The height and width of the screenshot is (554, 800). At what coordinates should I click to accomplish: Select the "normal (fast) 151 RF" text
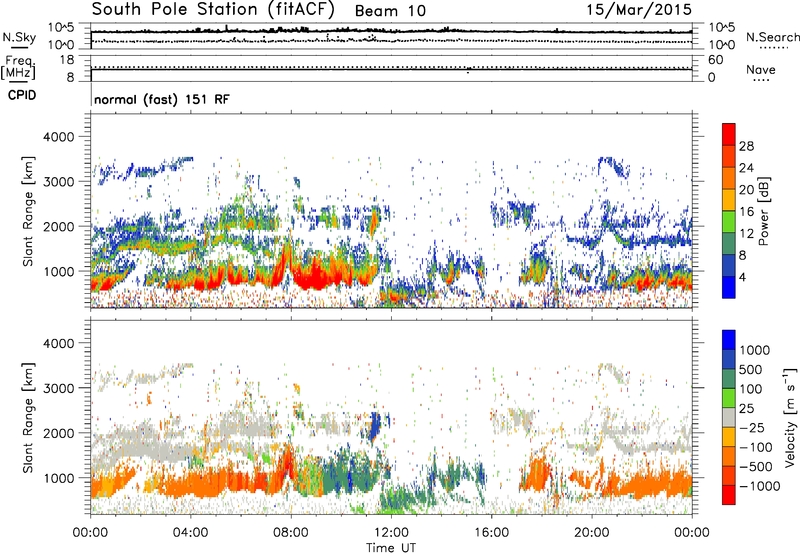162,99
